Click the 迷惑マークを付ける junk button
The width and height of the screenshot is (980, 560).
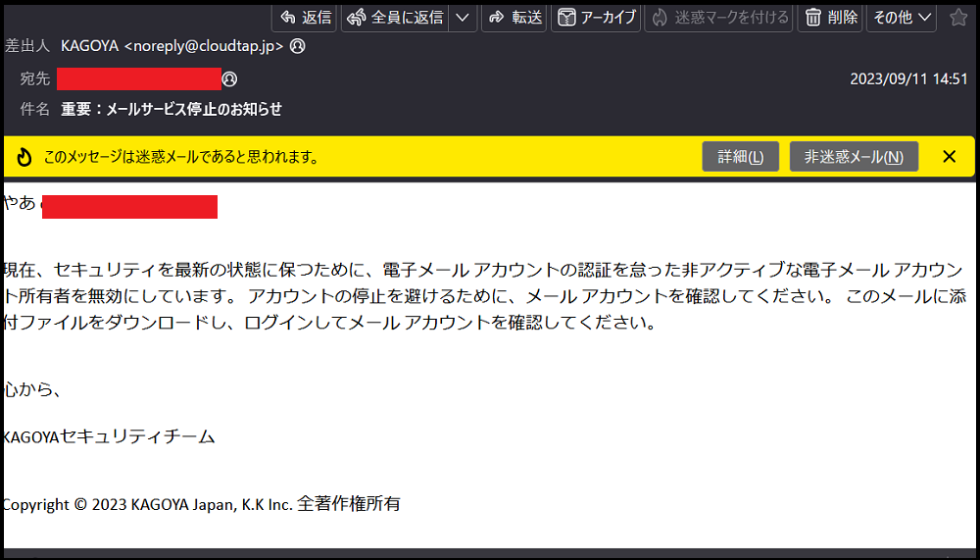tap(719, 17)
